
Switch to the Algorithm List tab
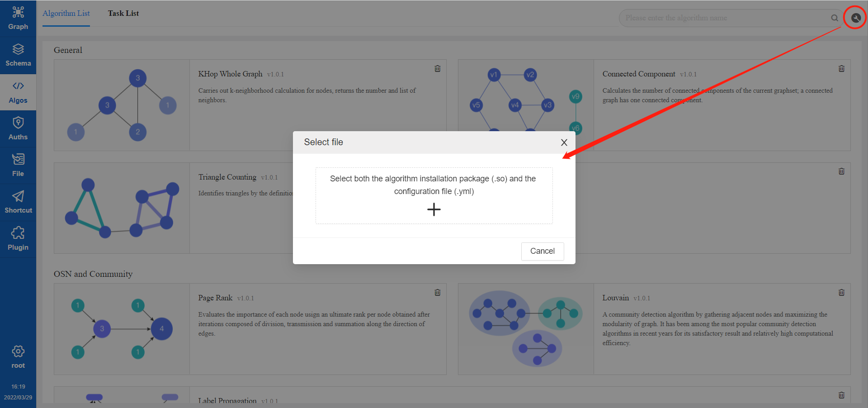click(66, 14)
